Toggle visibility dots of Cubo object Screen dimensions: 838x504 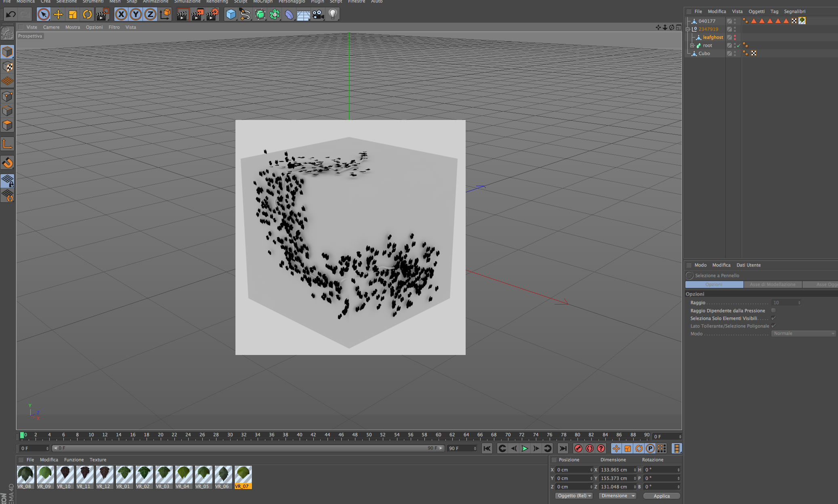735,53
